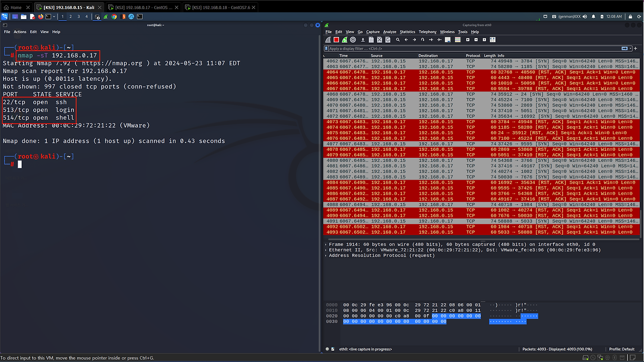Screen dimensions: 644x362
Task: Expand Ethernet II protocol tree row
Action: click(x=326, y=250)
